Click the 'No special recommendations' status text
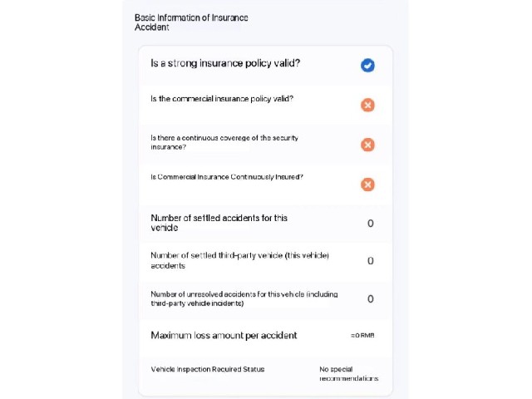Image resolution: width=532 pixels, height=399 pixels. [x=349, y=373]
